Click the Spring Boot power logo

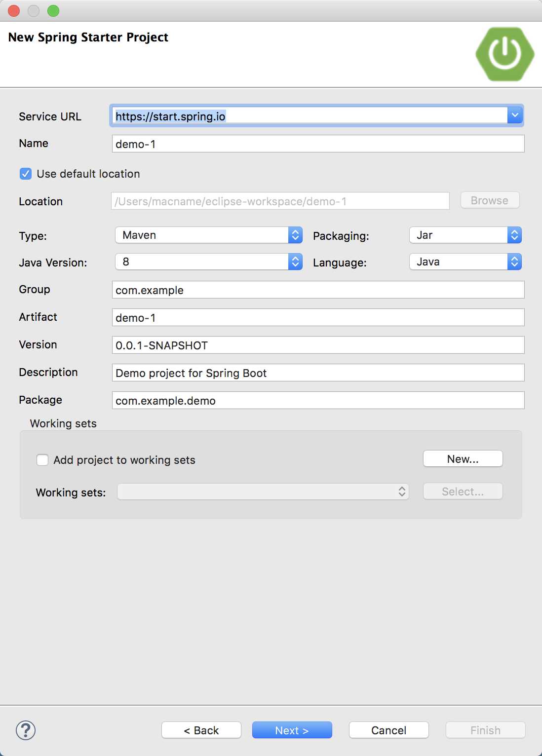[504, 54]
